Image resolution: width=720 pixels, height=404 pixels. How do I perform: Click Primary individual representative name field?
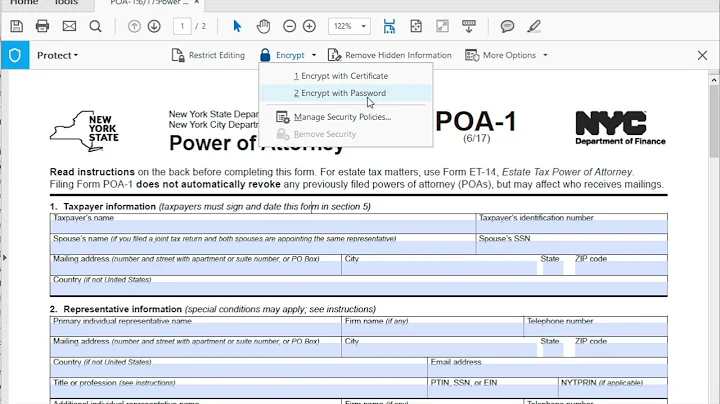196,329
